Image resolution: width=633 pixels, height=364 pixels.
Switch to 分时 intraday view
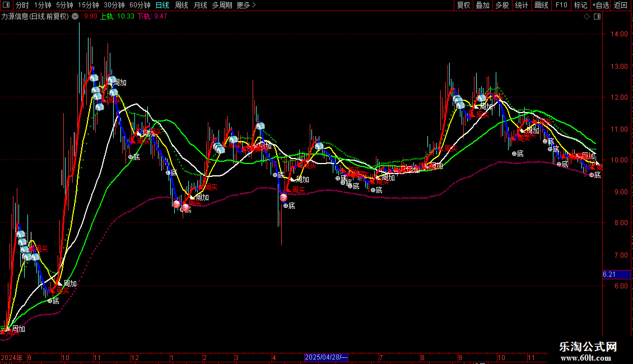(22, 5)
